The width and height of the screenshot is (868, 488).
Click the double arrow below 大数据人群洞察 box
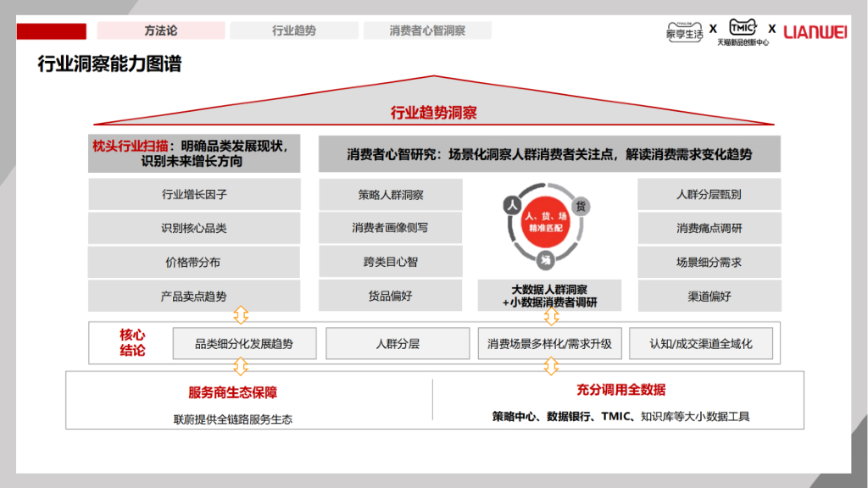(551, 316)
